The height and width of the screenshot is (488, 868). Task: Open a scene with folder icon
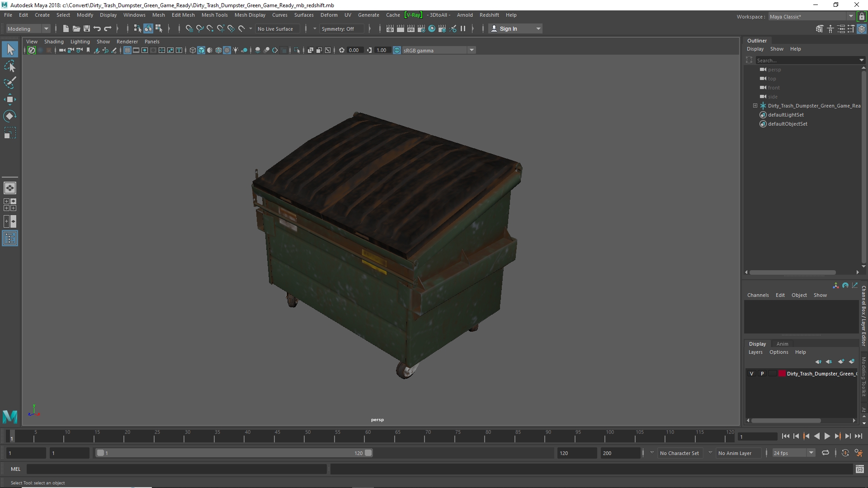coord(76,28)
